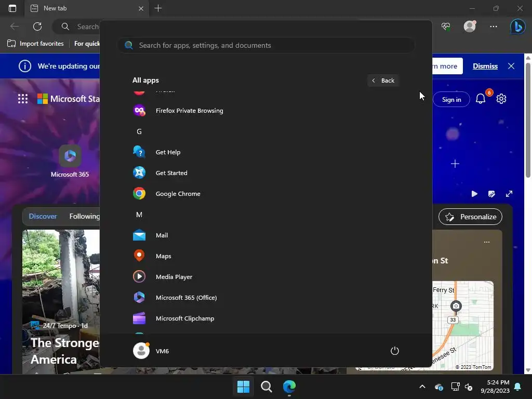Click the traffic camera marker on map
This screenshot has height=399, width=532.
coord(456,306)
